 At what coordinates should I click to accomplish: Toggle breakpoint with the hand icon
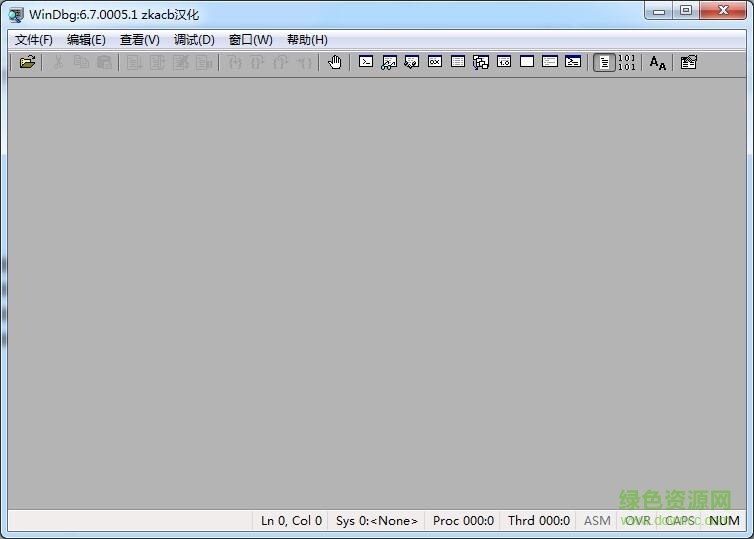pos(335,62)
